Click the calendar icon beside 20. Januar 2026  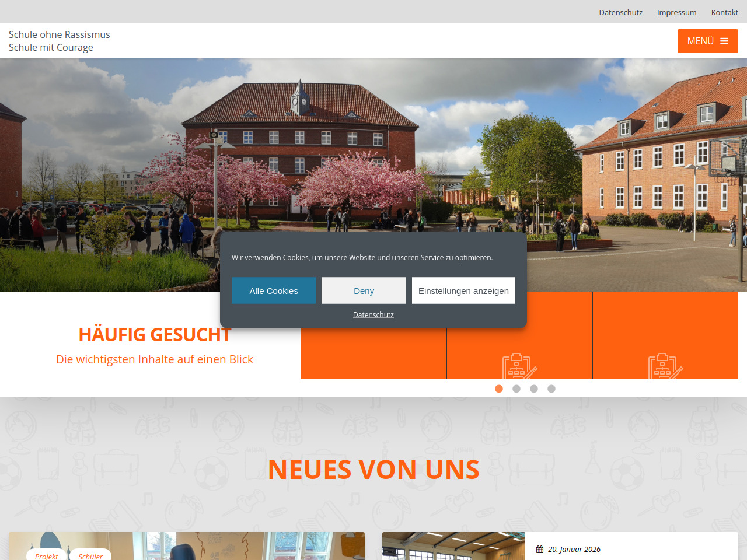pyautogui.click(x=540, y=549)
